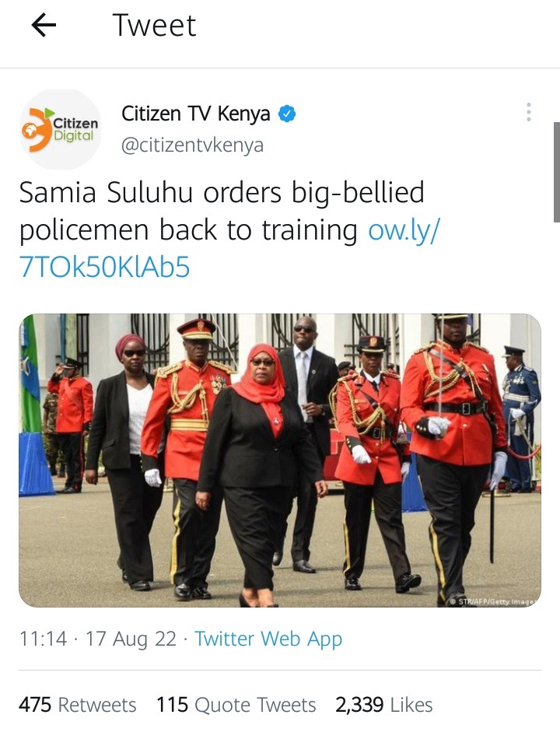Screen dimensions: 560x739
Task: Open the attached ceremony photo
Action: click(x=280, y=461)
